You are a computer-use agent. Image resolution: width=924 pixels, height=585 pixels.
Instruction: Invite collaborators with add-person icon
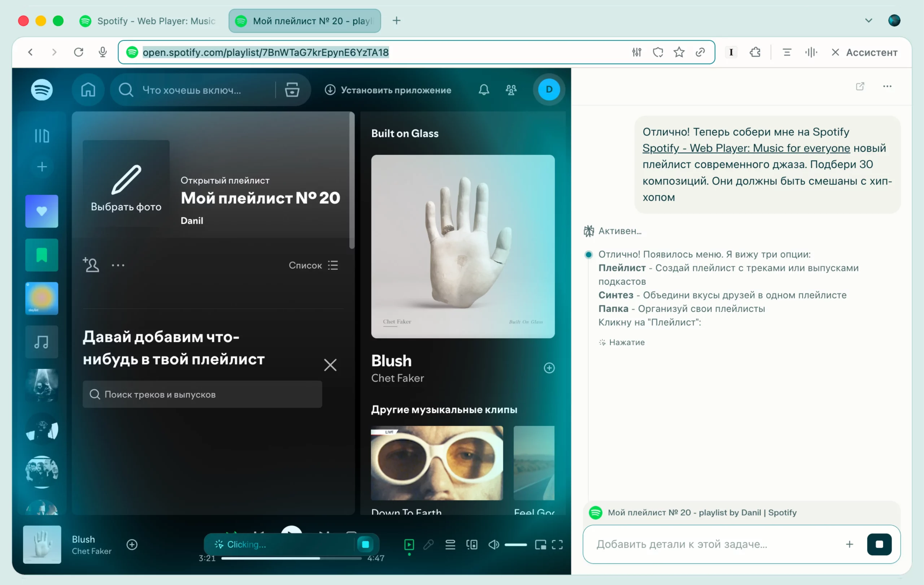coord(91,265)
